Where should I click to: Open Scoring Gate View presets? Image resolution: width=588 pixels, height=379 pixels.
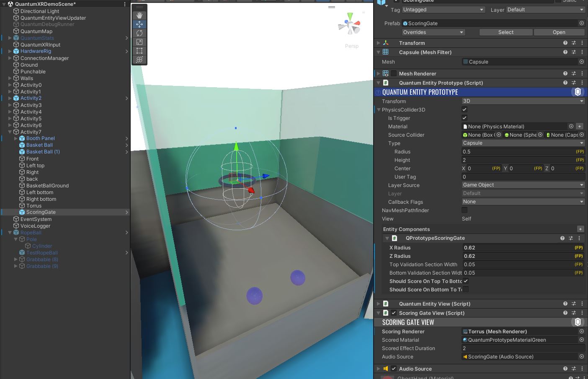[x=574, y=313]
